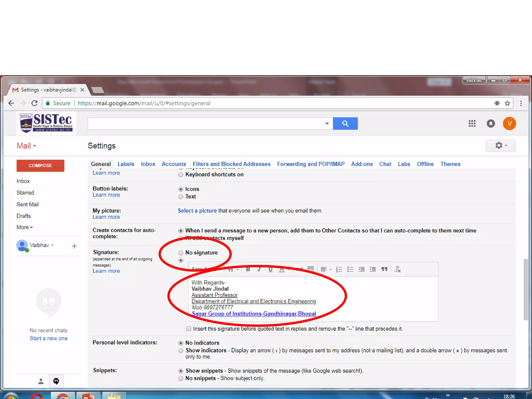This screenshot has height=399, width=532.
Task: Check Insert this signature before quoted text
Action: pos(189,329)
